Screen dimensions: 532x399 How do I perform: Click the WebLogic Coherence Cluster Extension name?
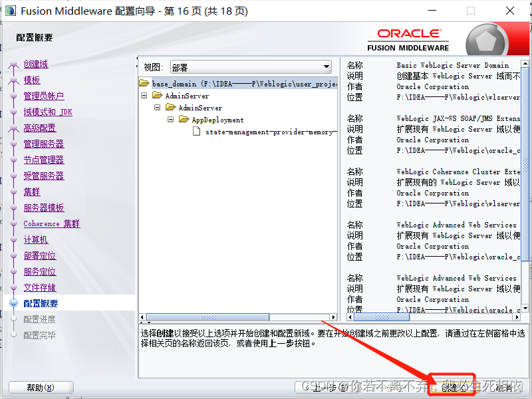point(458,172)
